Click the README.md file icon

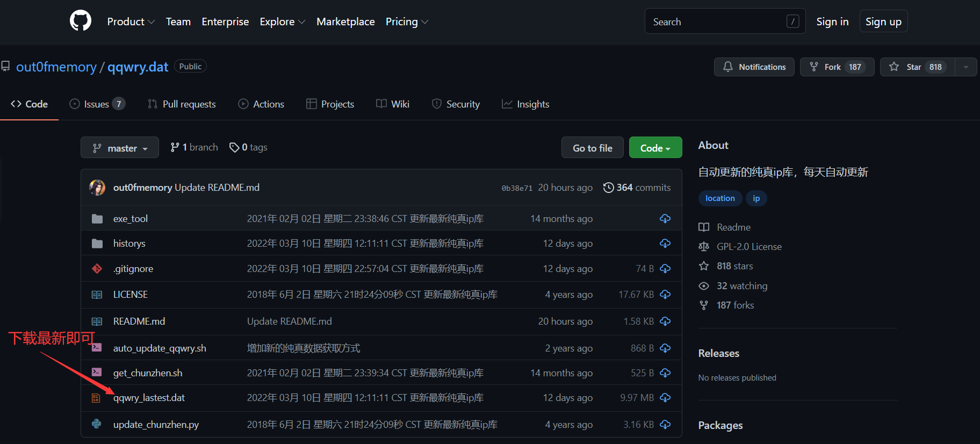pyautogui.click(x=97, y=321)
